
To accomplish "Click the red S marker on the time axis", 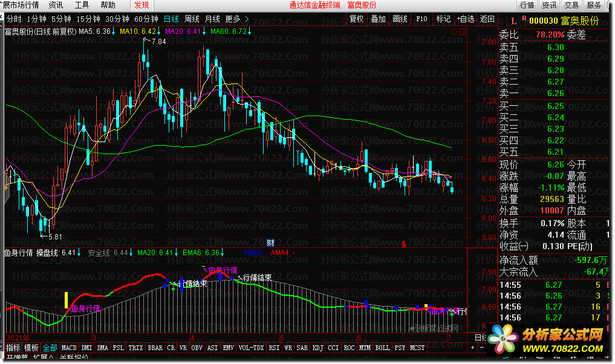I will pyautogui.click(x=403, y=245).
